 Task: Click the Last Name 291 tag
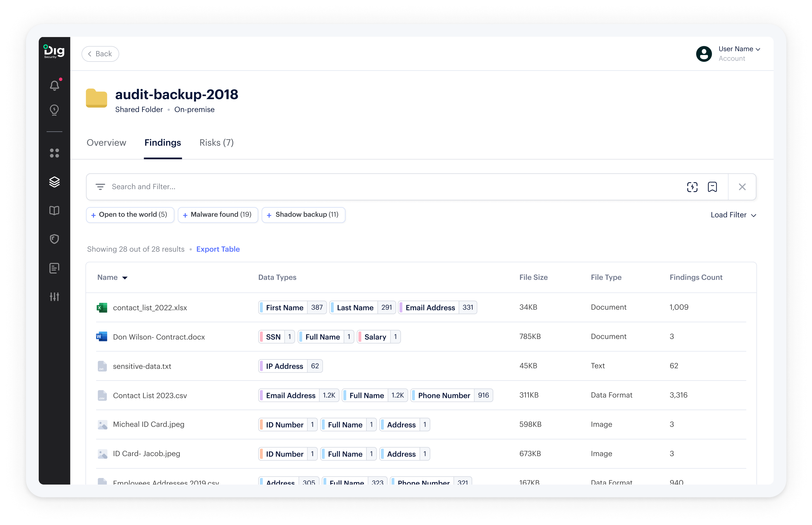coord(362,307)
